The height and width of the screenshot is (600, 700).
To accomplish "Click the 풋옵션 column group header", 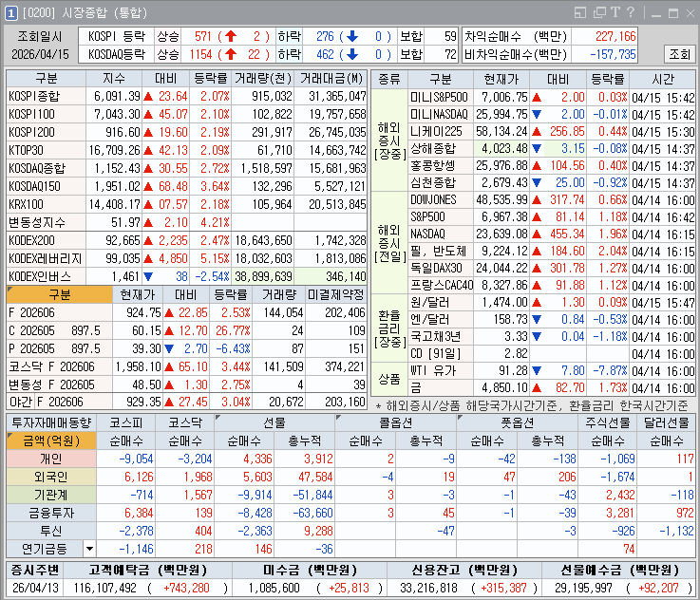I will pos(517,422).
